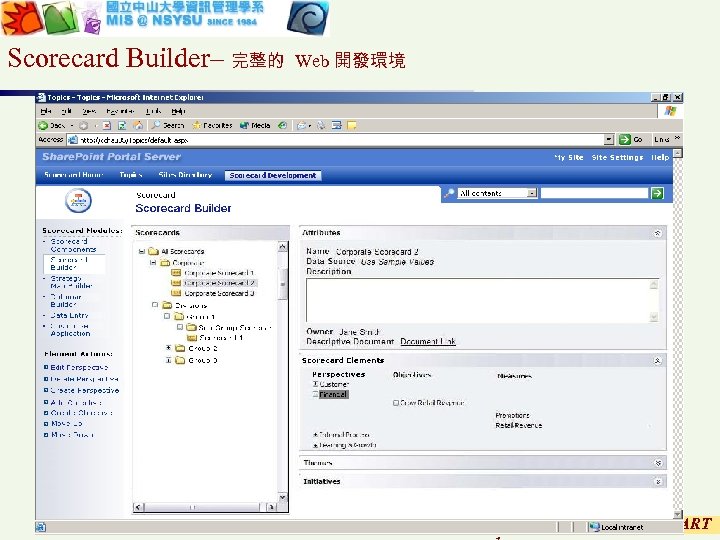Click the Edit Perspective action
This screenshot has height=540, width=720.
(79, 367)
